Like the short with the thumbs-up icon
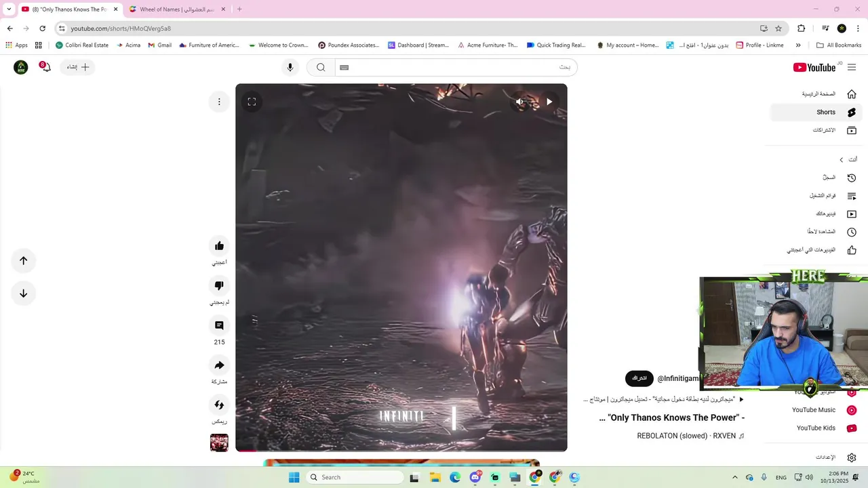Screen dimensions: 868x488 coord(219,246)
